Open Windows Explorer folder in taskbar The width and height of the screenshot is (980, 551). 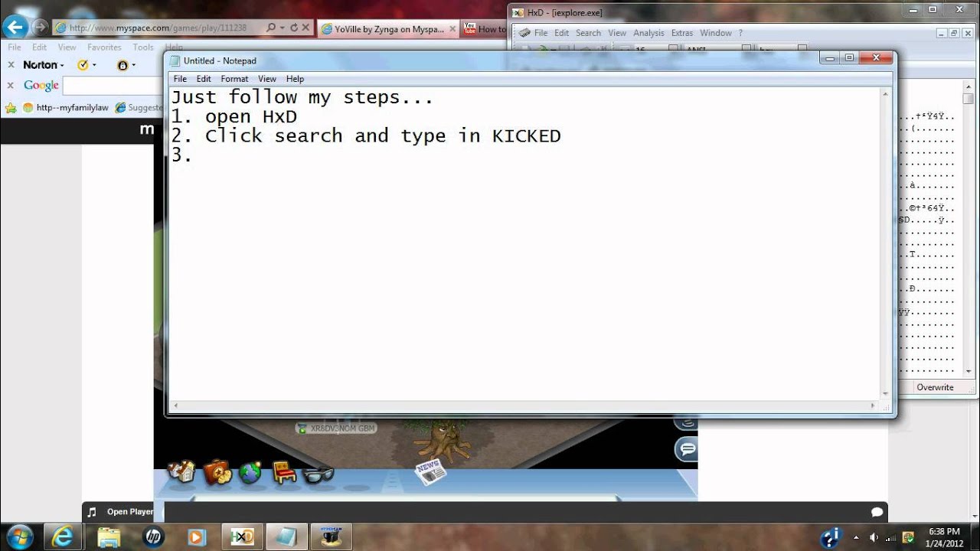(109, 537)
